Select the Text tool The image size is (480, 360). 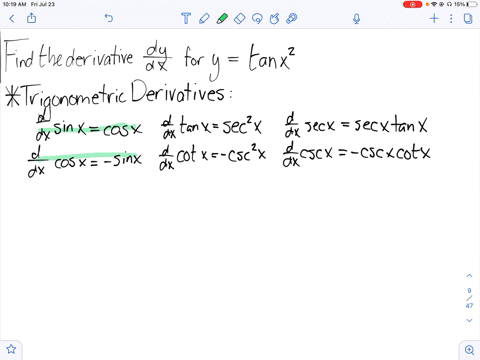(186, 18)
